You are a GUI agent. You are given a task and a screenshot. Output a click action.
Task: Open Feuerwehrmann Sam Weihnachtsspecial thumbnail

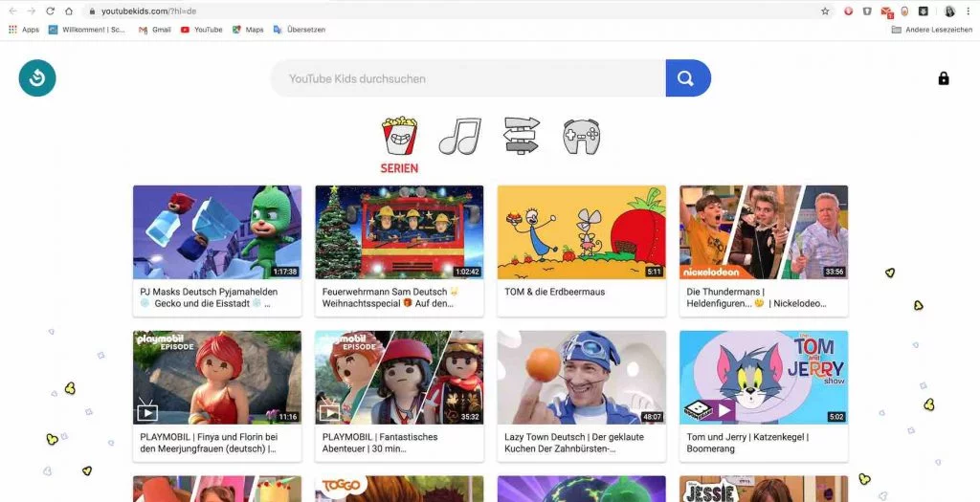[399, 231]
